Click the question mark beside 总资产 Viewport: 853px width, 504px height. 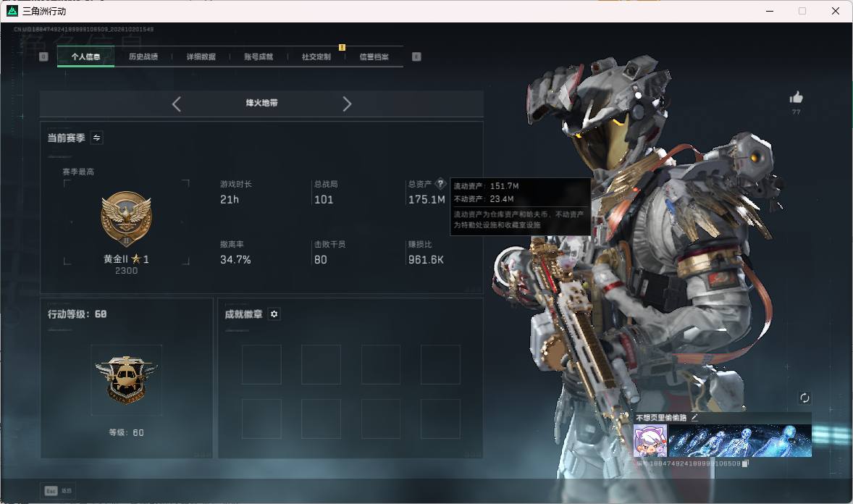[x=441, y=183]
